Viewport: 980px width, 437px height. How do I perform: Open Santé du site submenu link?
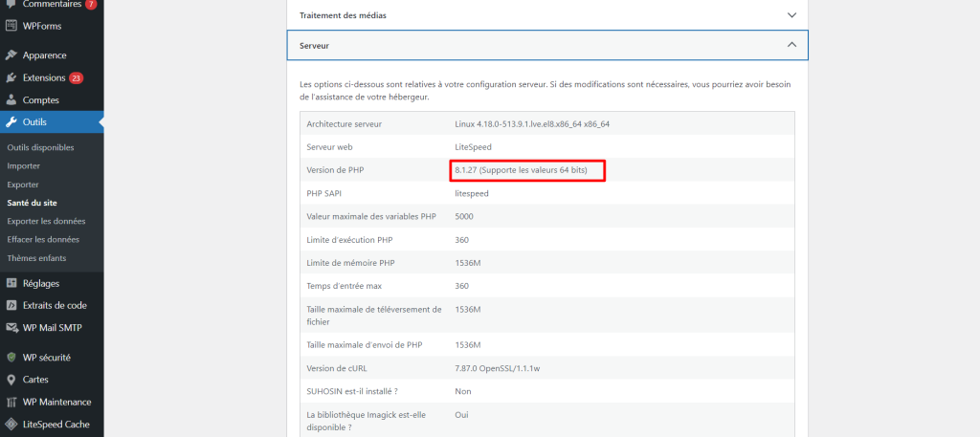tap(33, 203)
